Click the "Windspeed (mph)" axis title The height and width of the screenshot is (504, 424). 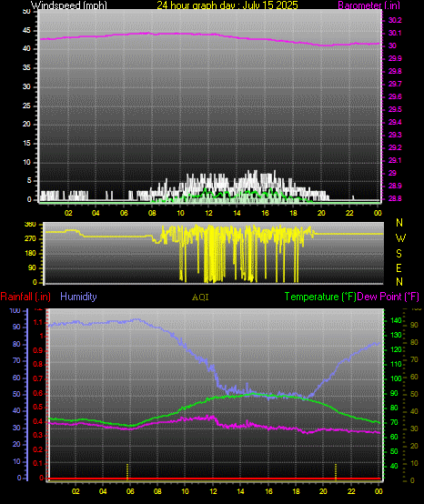pyautogui.click(x=69, y=5)
